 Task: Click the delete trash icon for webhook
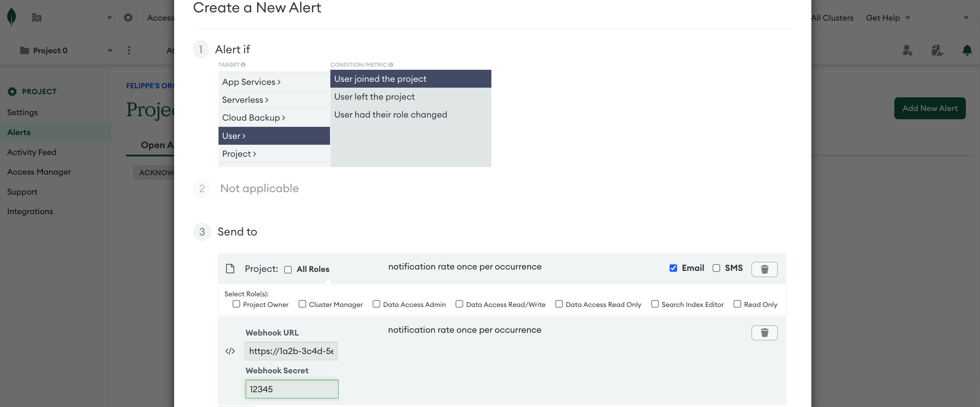point(764,332)
